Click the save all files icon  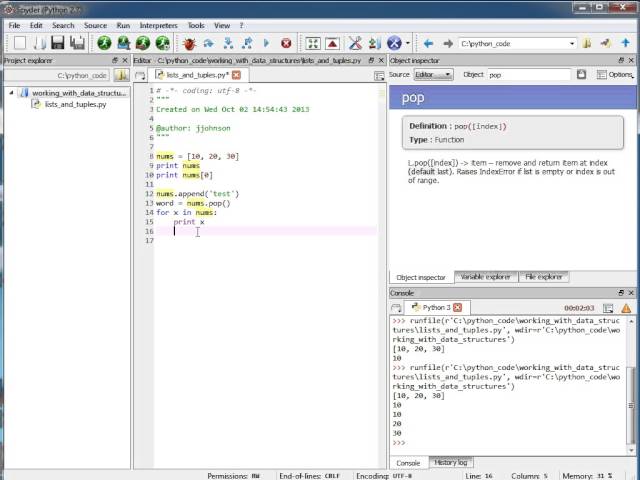click(x=77, y=43)
